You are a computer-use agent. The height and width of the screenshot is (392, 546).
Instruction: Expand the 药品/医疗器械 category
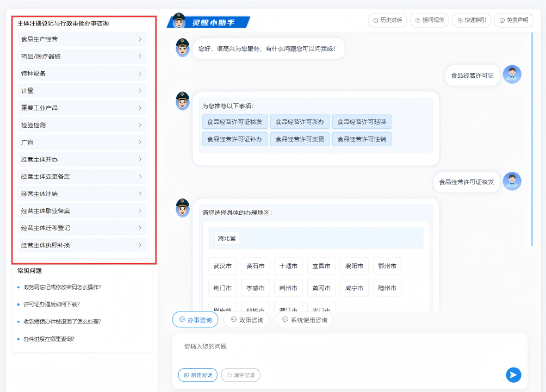point(80,56)
